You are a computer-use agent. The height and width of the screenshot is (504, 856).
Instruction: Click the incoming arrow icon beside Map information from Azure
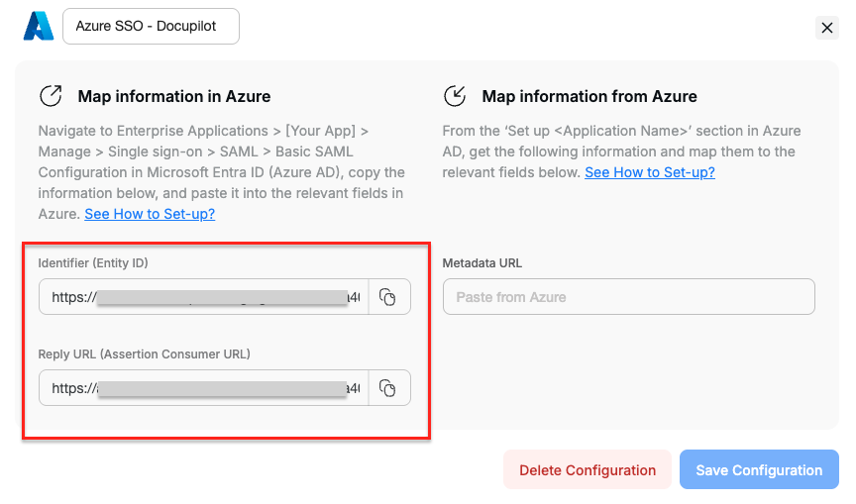[455, 96]
